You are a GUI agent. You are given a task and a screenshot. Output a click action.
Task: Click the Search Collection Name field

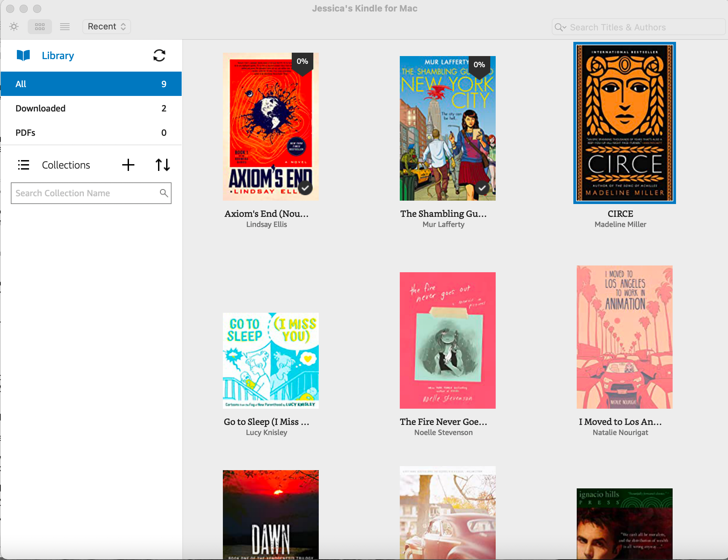coord(90,193)
